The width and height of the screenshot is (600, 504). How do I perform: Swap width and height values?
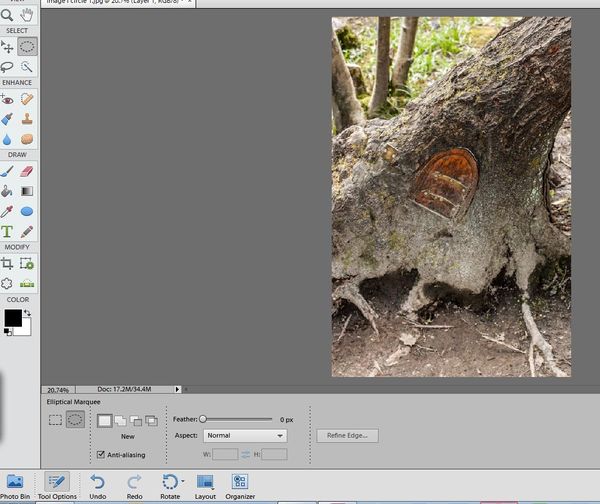point(246,454)
